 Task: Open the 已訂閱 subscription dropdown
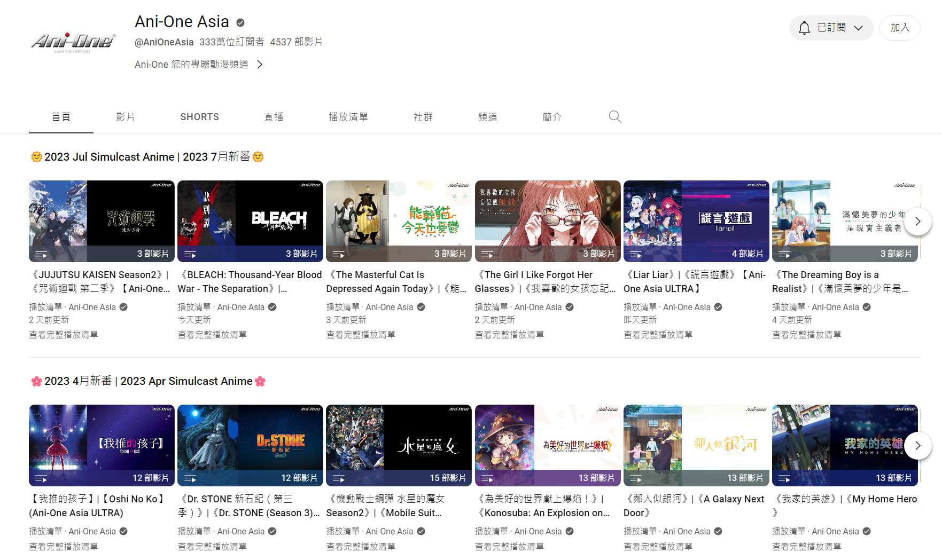831,28
